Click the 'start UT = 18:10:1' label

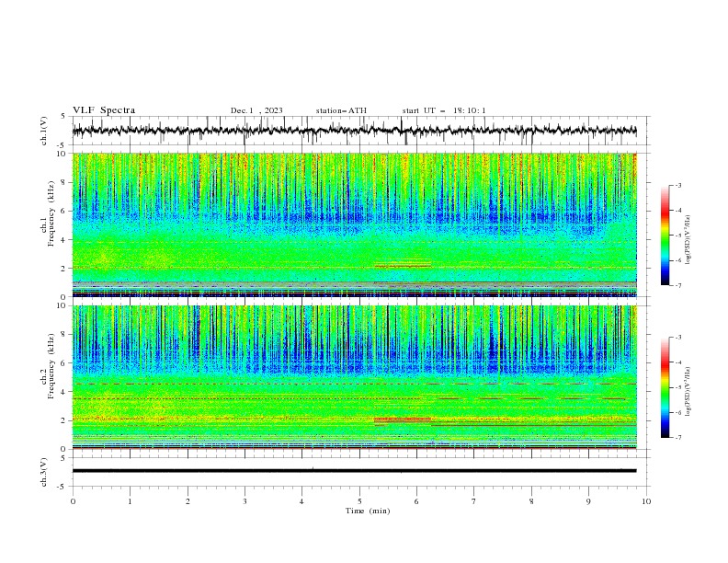click(x=444, y=110)
